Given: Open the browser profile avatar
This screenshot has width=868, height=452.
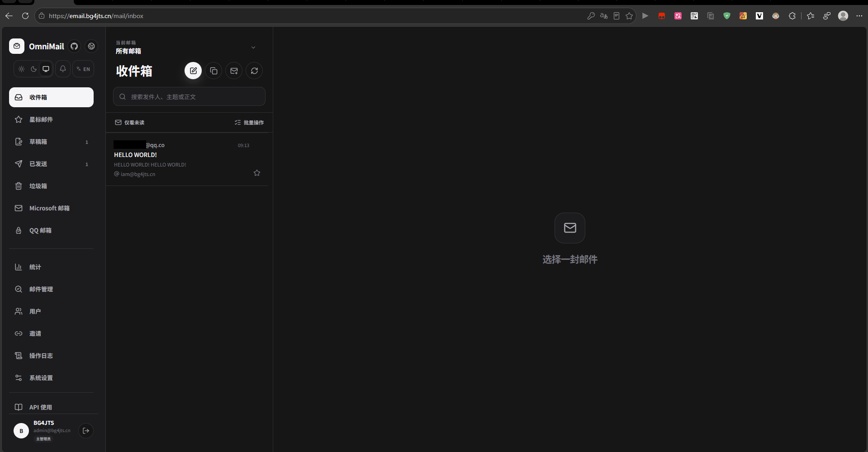Looking at the screenshot, I should [843, 16].
